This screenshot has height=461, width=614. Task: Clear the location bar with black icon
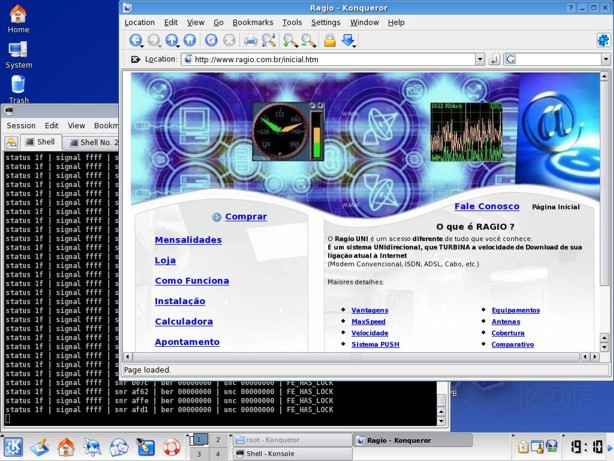coord(135,59)
